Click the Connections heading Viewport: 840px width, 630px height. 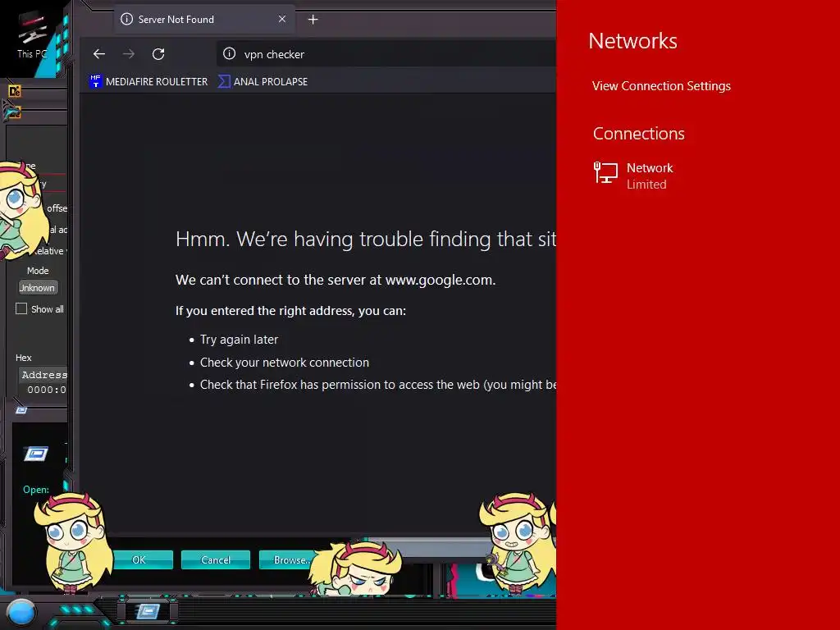[x=638, y=134]
